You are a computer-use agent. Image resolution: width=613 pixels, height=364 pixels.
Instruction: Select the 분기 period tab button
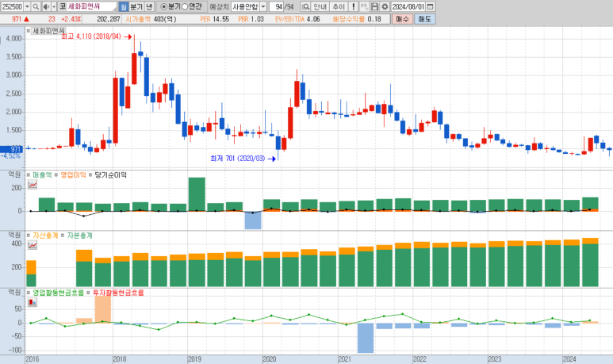coord(136,6)
